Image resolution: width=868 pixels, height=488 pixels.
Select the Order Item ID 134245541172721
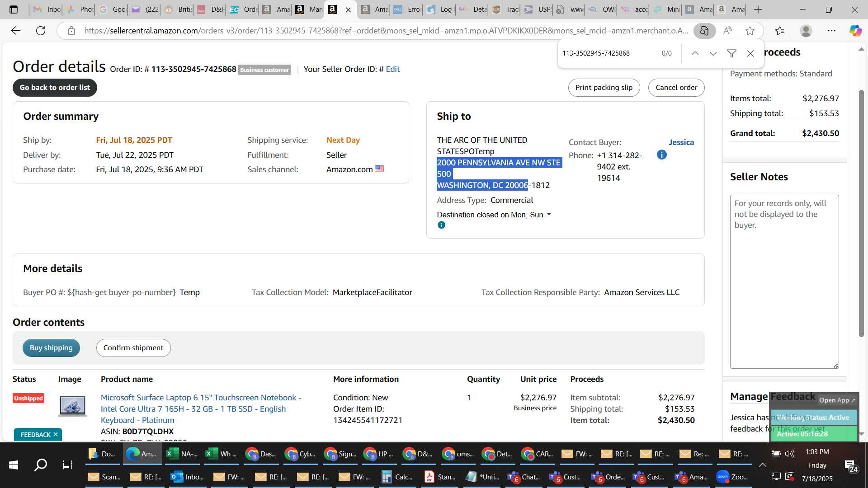pos(368,420)
